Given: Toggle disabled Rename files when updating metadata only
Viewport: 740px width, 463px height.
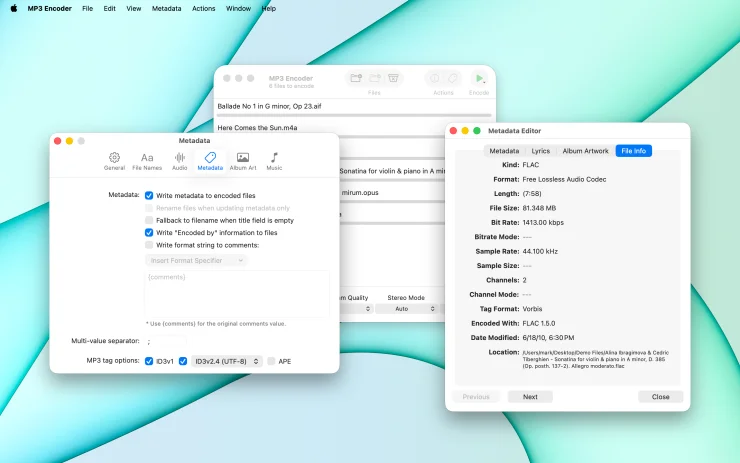Looking at the screenshot, I should point(149,208).
